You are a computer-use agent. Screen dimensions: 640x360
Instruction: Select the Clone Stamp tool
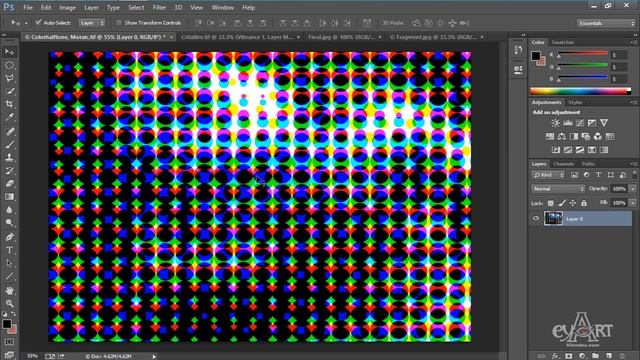tap(9, 158)
